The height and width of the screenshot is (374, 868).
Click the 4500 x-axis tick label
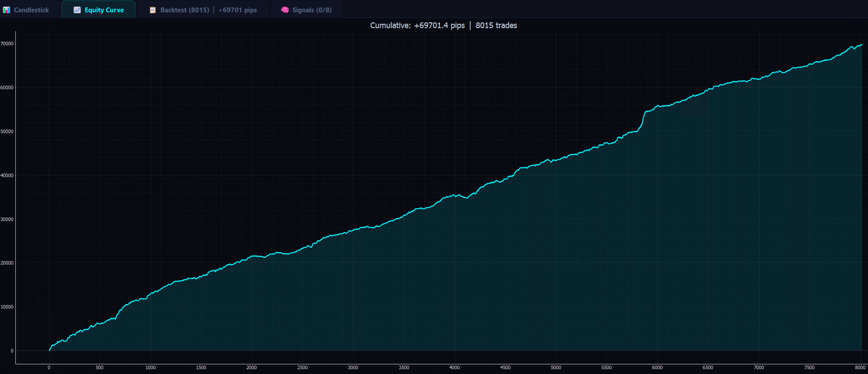(506, 367)
